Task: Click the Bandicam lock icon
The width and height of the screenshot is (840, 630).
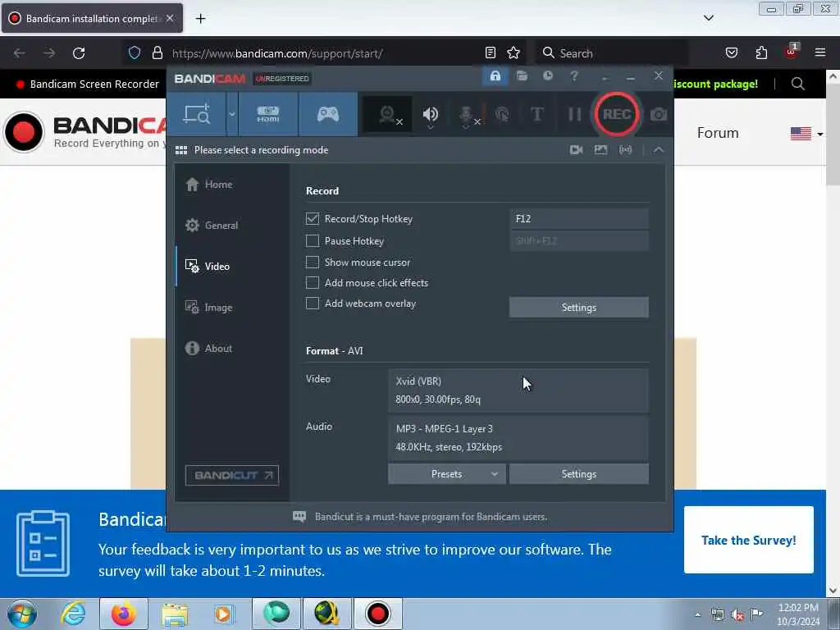Action: 495,76
